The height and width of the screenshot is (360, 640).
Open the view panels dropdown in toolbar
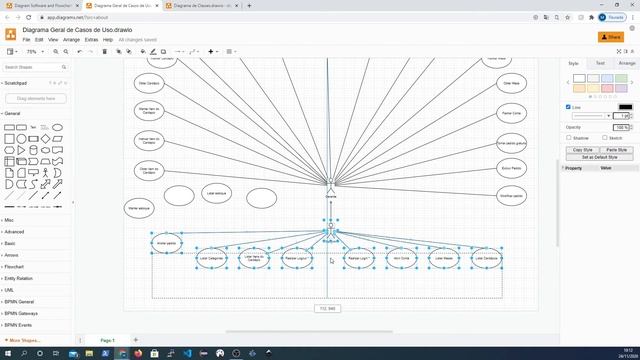point(12,52)
